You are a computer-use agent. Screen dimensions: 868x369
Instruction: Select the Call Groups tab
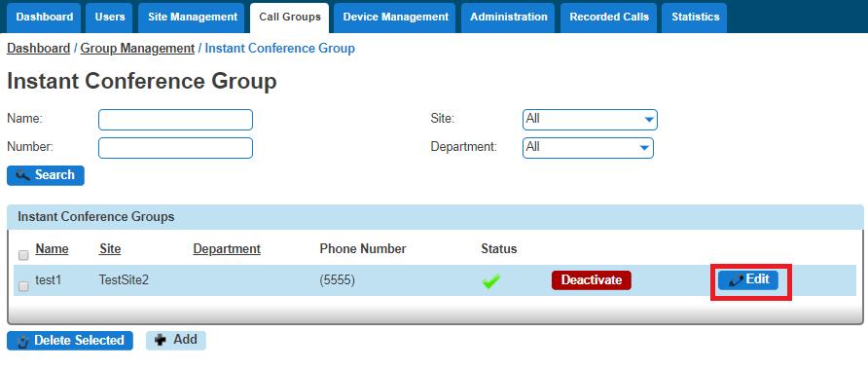pyautogui.click(x=290, y=18)
